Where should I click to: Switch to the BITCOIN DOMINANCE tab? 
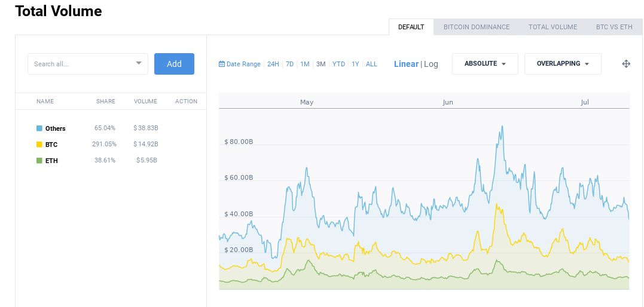477,27
